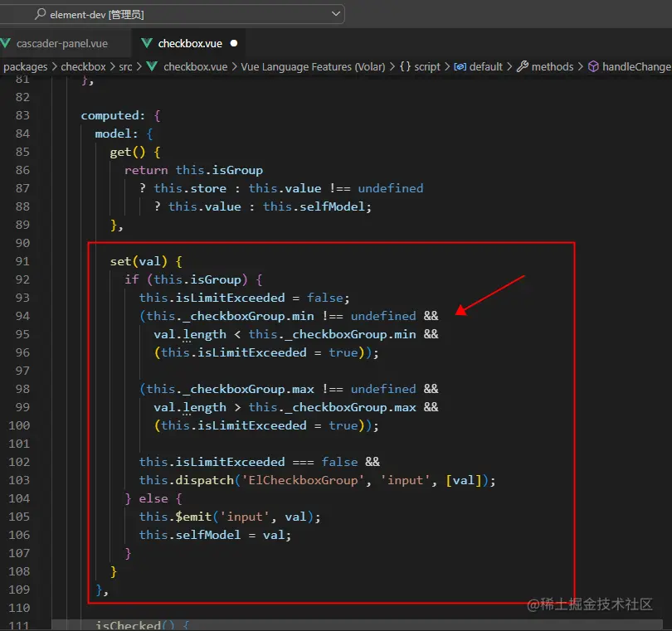This screenshot has height=631, width=672.
Task: Click the braces icon before script breadcrumb
Action: click(405, 66)
